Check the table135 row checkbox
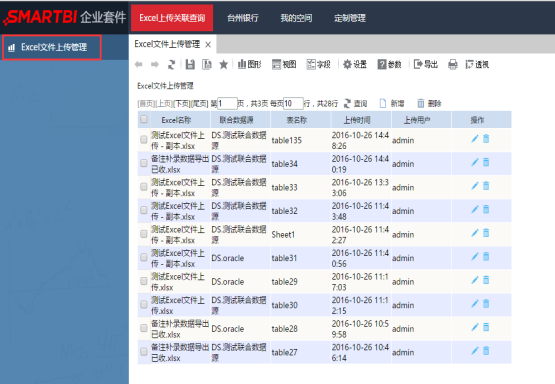Screen dimensions: 555x384 [144, 140]
